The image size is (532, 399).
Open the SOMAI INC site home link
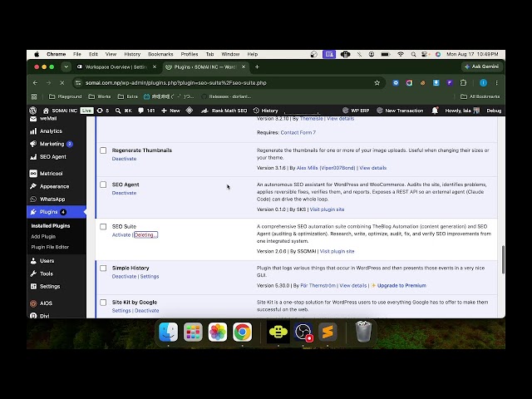pos(60,111)
